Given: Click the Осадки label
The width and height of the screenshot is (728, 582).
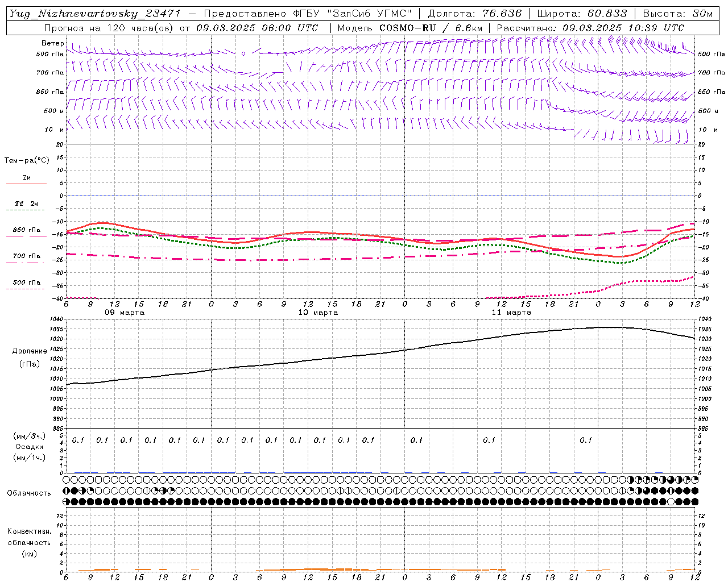Looking at the screenshot, I should [x=30, y=447].
